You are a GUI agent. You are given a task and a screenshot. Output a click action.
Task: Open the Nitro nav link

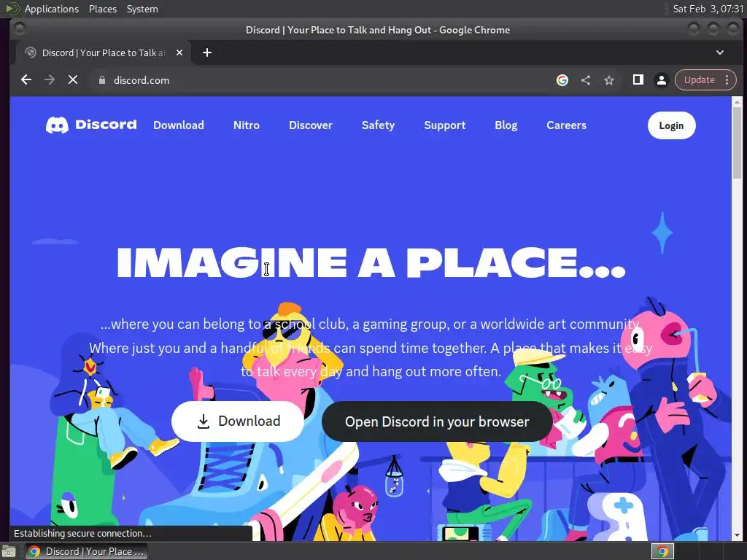click(x=247, y=125)
